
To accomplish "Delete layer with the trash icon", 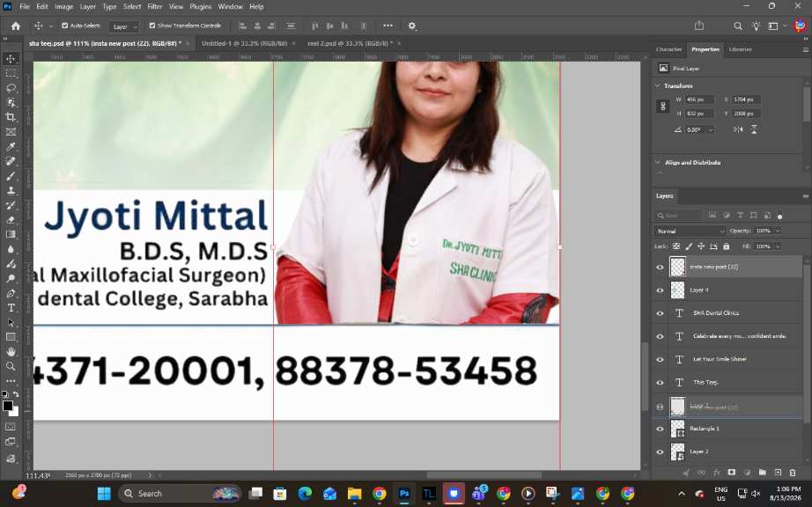I will pyautogui.click(x=793, y=473).
